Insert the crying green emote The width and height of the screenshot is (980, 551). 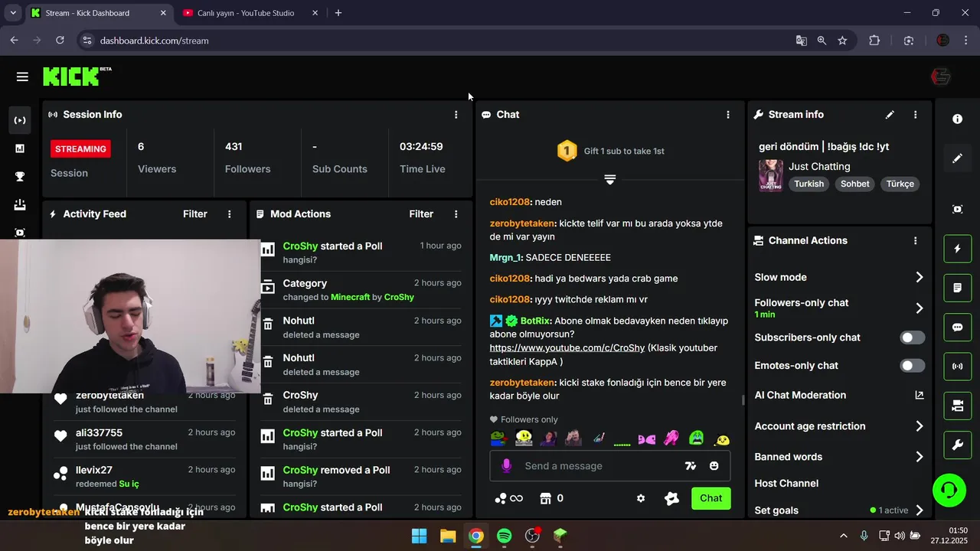coord(696,439)
